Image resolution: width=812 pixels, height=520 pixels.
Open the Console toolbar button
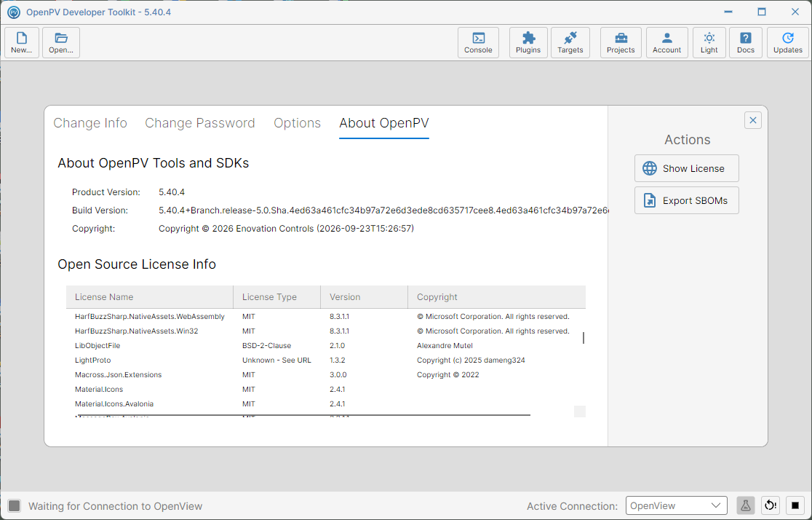point(478,42)
